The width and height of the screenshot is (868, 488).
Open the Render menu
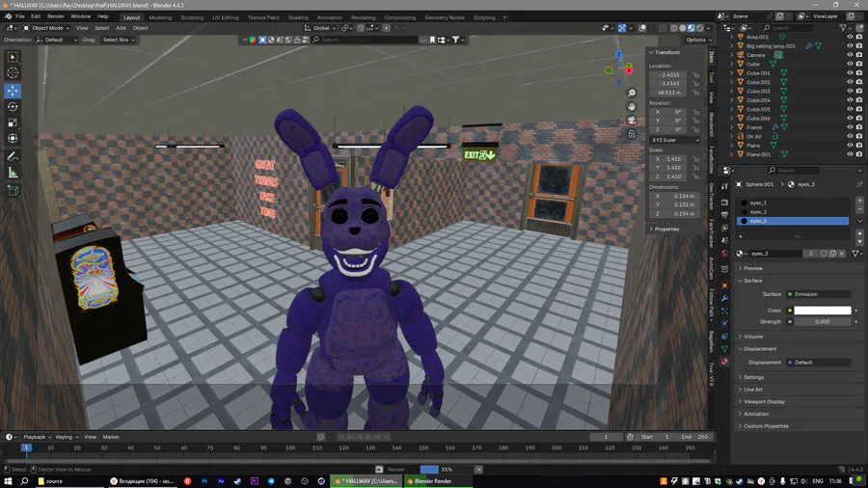(x=55, y=16)
